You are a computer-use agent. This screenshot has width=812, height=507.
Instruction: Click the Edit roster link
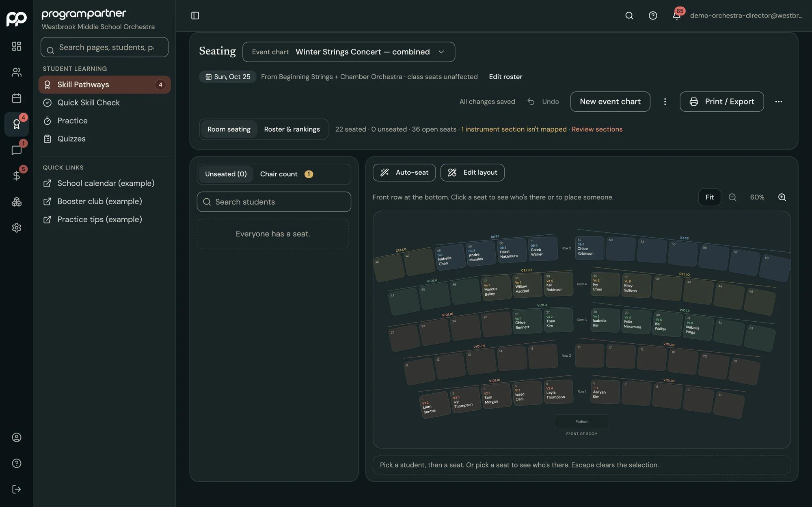pos(505,77)
